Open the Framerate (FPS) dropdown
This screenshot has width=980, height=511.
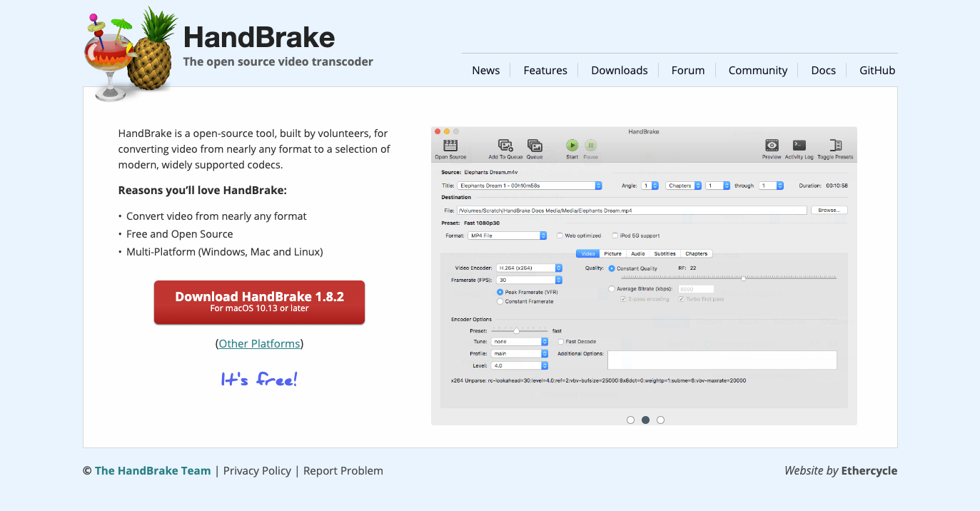point(530,280)
